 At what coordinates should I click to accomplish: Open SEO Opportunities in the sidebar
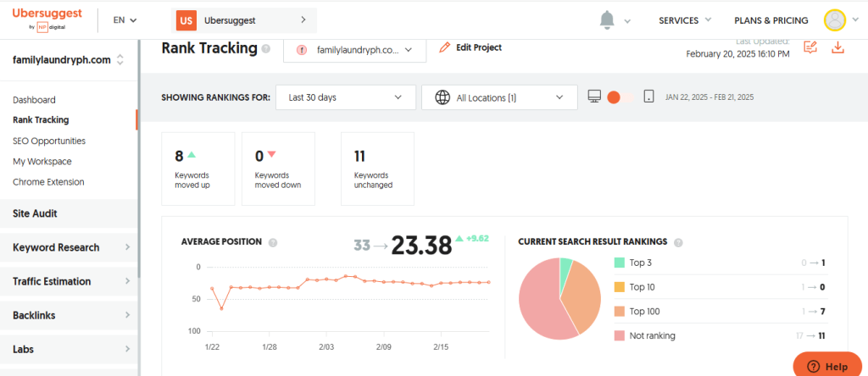(49, 141)
